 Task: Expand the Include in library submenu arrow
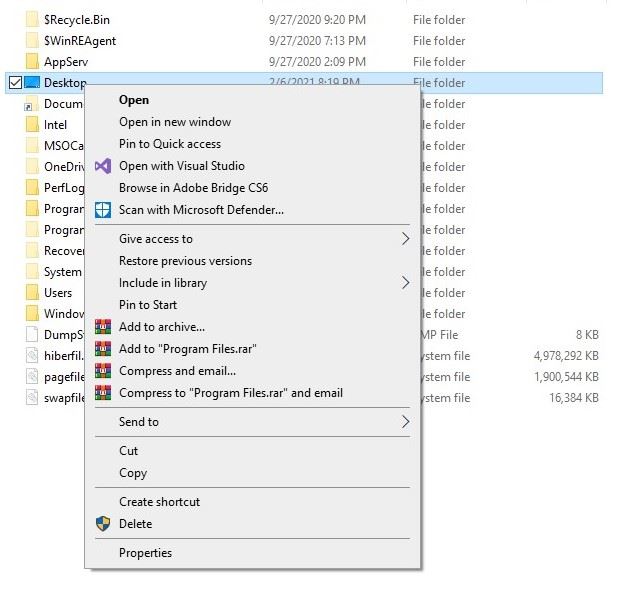[x=405, y=283]
